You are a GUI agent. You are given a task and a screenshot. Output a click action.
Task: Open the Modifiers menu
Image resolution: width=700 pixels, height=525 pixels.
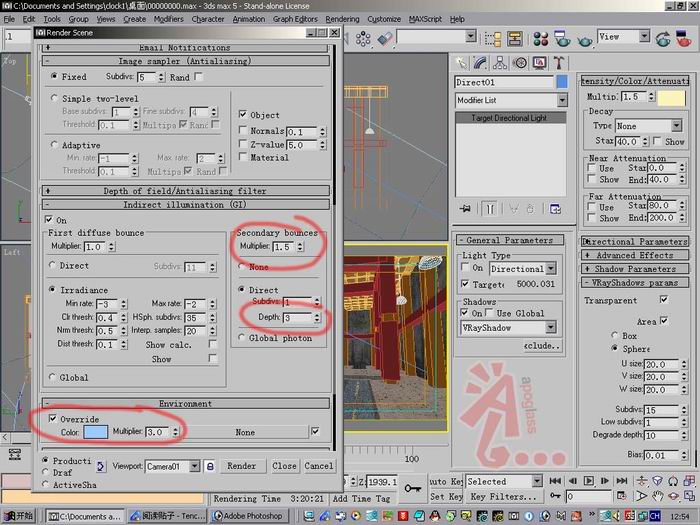point(168,19)
